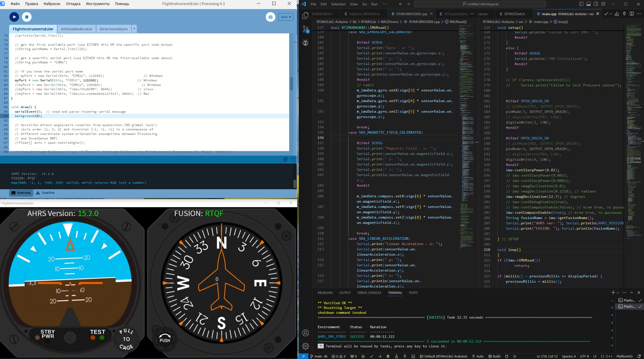Open VS Code Explorer files icon
Image resolution: width=644 pixels, height=359 pixels.
click(306, 15)
